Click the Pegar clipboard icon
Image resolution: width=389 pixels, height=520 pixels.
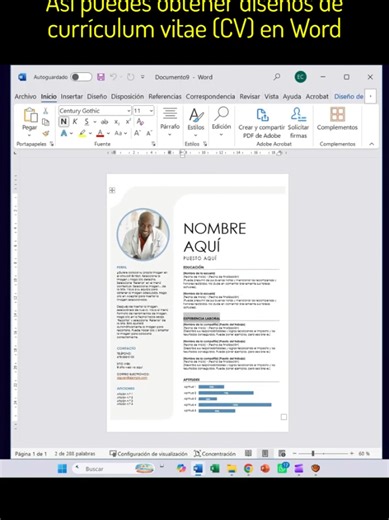pos(30,115)
